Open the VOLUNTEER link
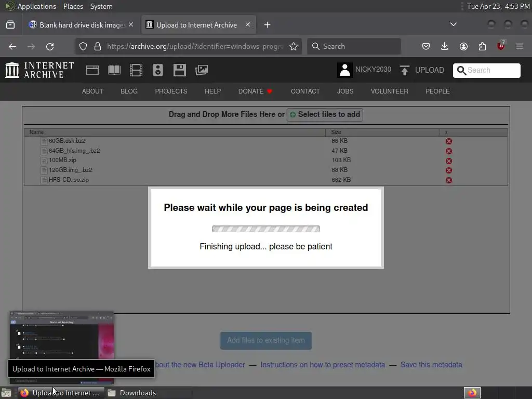 click(390, 91)
